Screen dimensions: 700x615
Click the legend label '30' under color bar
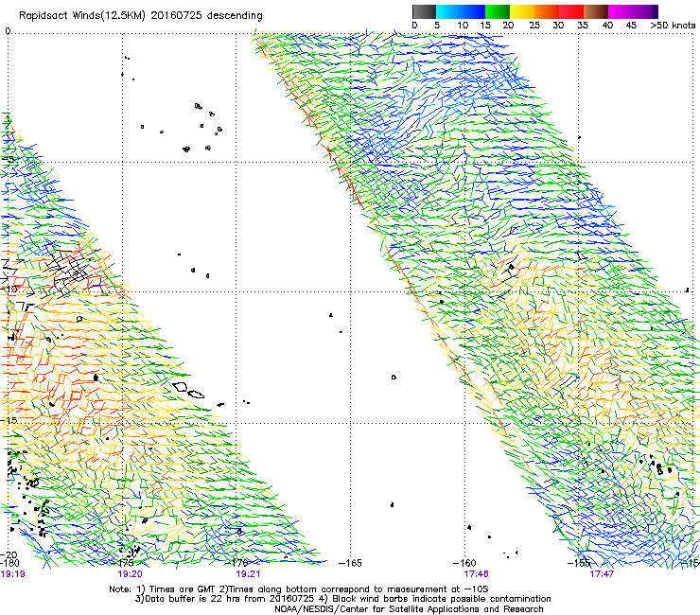(x=558, y=26)
